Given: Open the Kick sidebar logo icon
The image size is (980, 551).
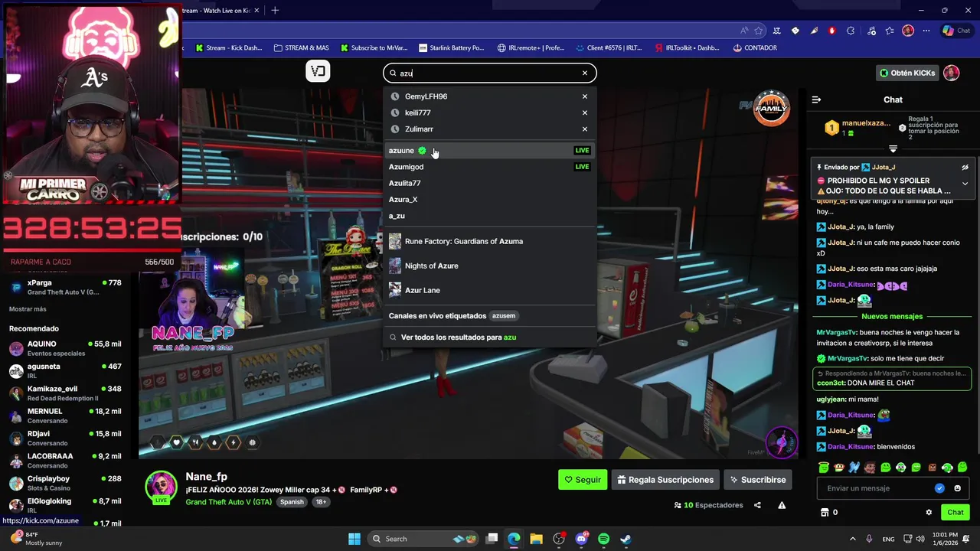Looking at the screenshot, I should (x=318, y=71).
